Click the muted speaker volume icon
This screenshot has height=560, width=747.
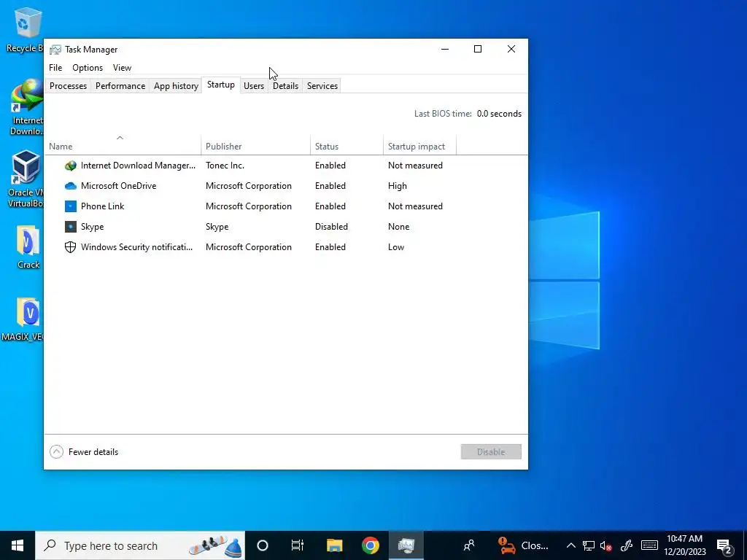[606, 545]
